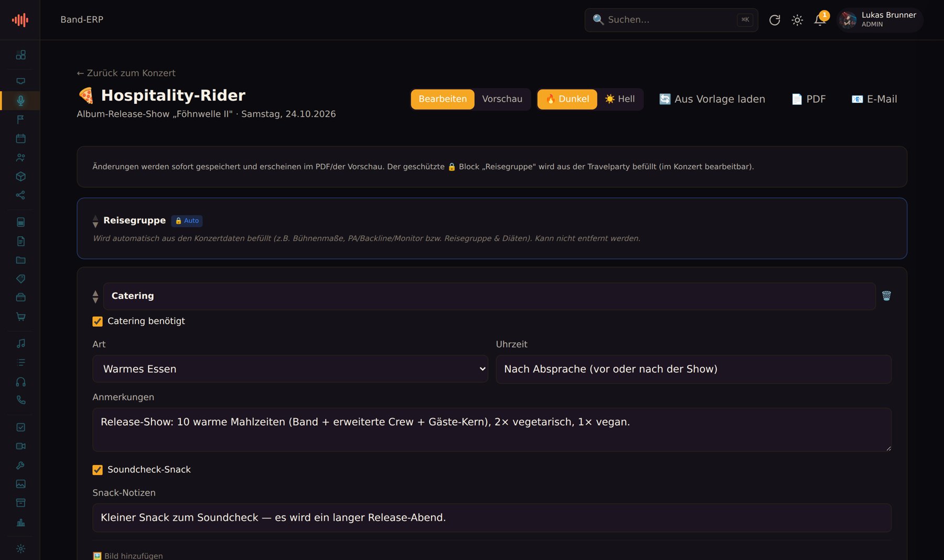
Task: Open the Lukas Brunner user menu
Action: 879,20
